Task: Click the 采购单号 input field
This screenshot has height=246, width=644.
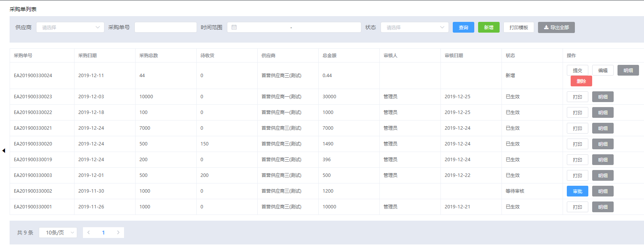Action: [166, 27]
